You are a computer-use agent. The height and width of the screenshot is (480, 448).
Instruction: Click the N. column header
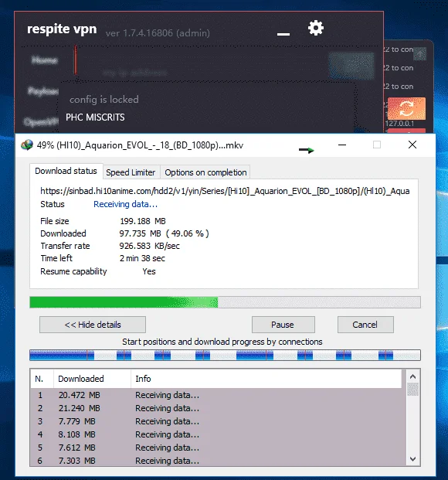[x=42, y=379]
